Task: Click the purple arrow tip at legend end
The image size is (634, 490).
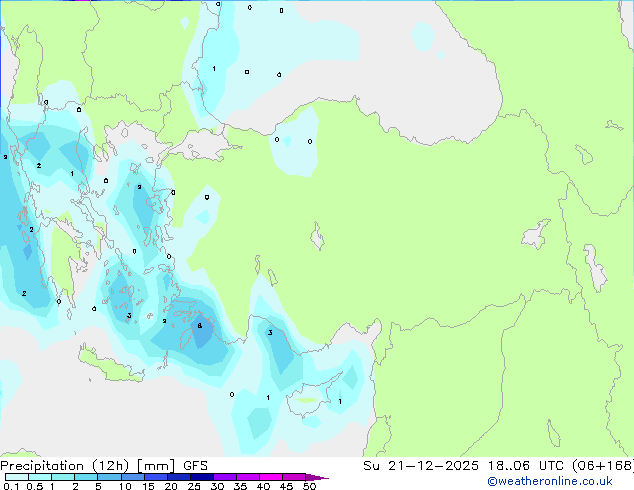Action: pyautogui.click(x=317, y=477)
